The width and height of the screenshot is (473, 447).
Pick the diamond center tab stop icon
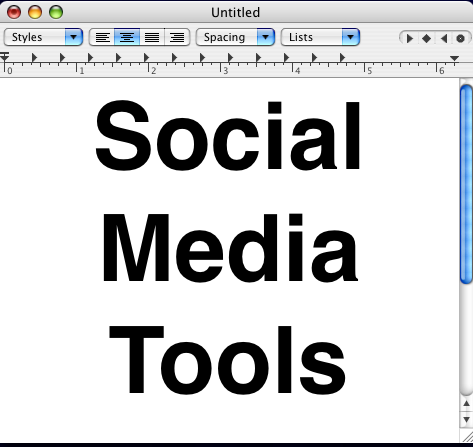pyautogui.click(x=426, y=39)
